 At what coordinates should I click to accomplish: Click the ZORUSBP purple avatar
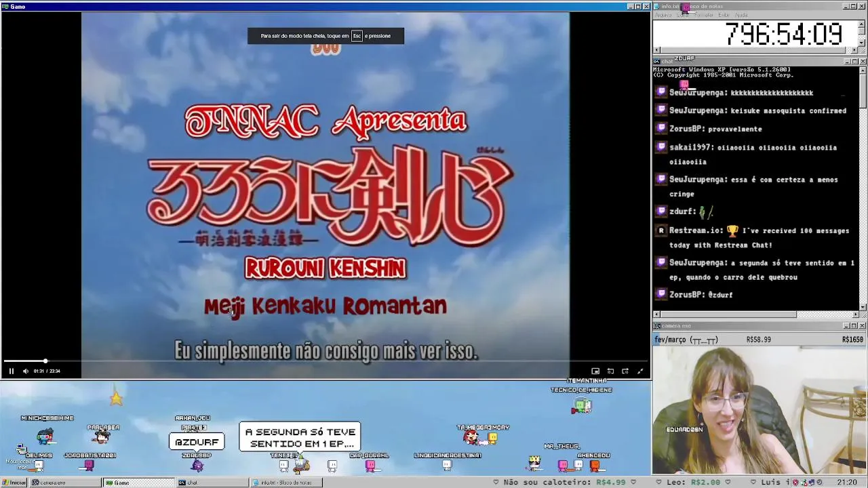pos(197,465)
